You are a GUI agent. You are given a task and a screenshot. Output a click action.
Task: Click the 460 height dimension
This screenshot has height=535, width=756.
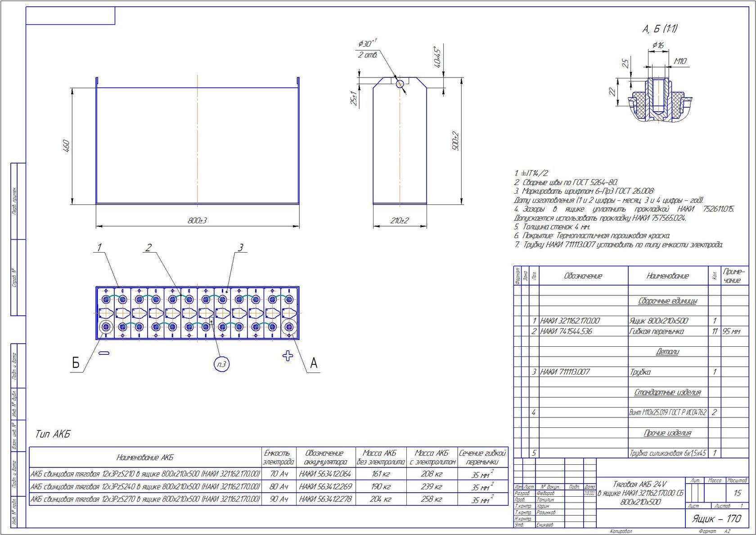[66, 146]
